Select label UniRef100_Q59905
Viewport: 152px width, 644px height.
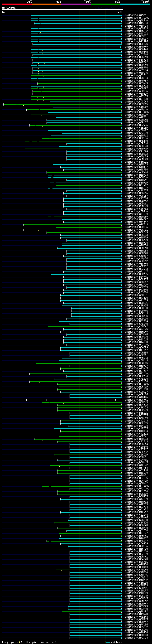tap(136, 104)
